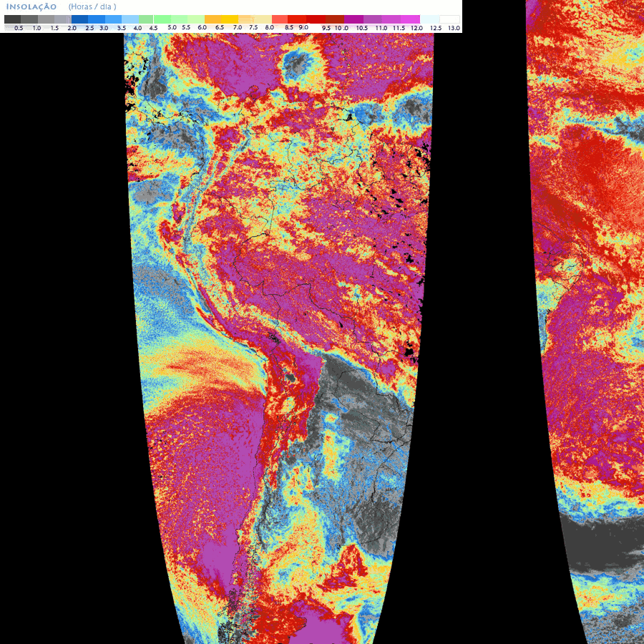The width and height of the screenshot is (644, 644).
Task: Select the dark blue legend swatch for 2.5 hours
Action: (x=79, y=19)
